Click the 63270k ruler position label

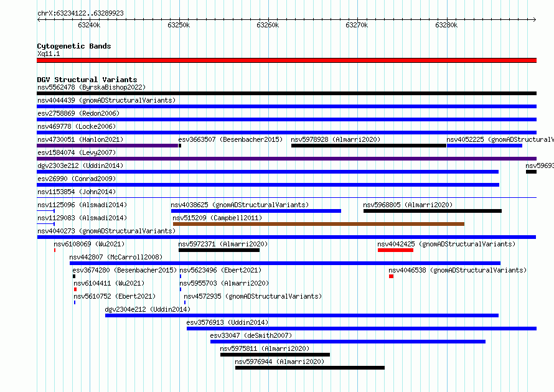click(x=357, y=25)
